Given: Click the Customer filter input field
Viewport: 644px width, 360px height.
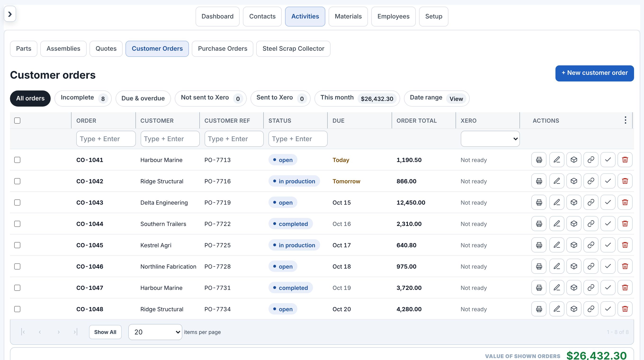Looking at the screenshot, I should click(170, 139).
